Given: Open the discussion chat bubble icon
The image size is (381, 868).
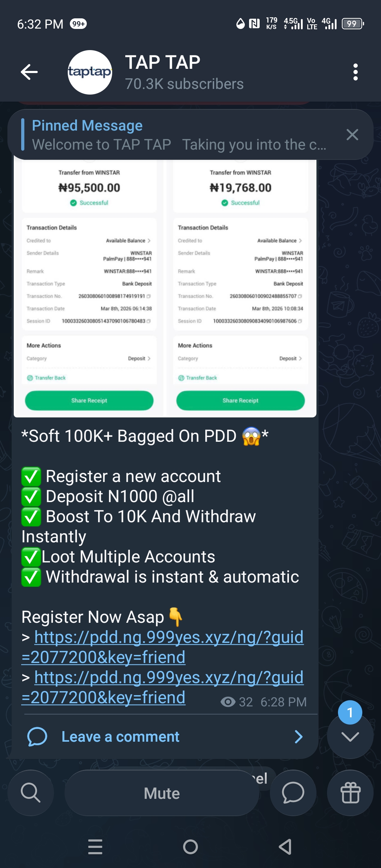Looking at the screenshot, I should (x=293, y=793).
